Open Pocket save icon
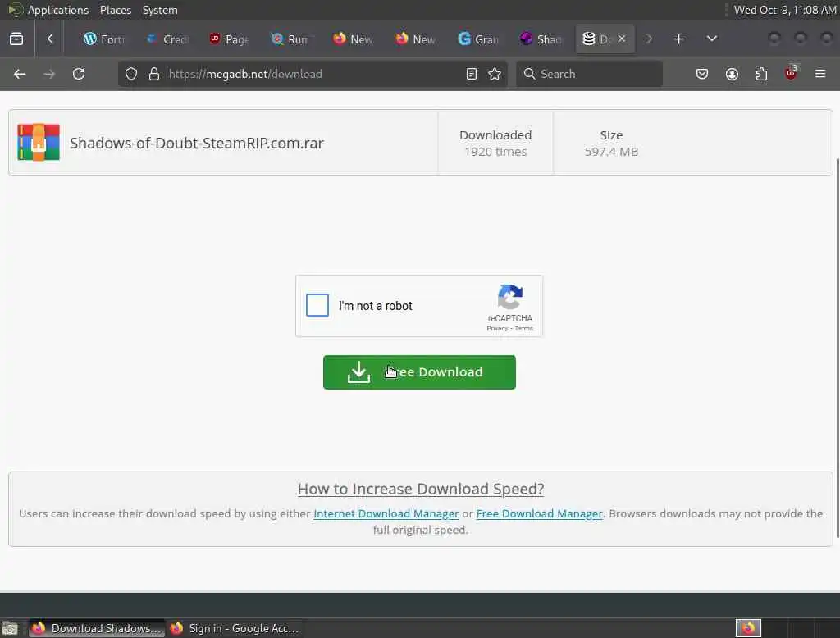The height and width of the screenshot is (638, 840). click(x=702, y=74)
